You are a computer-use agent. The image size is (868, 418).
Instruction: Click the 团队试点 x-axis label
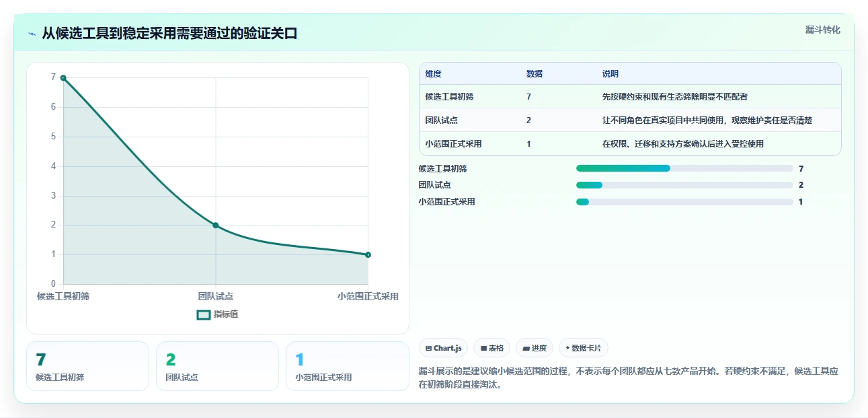tap(216, 296)
